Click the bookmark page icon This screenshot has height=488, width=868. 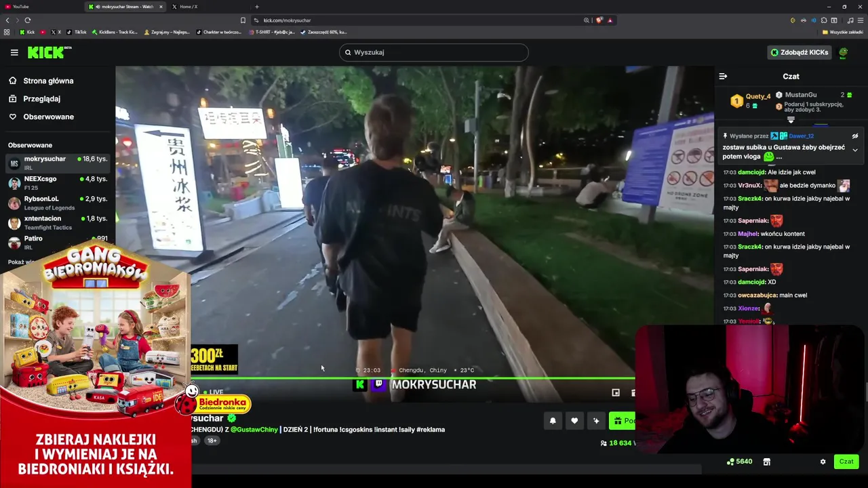(x=243, y=20)
